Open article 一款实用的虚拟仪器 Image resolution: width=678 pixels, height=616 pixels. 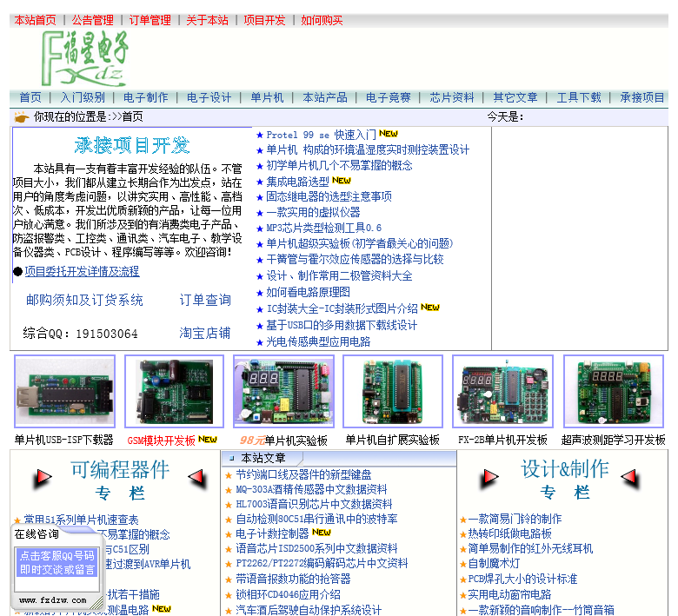[313, 212]
